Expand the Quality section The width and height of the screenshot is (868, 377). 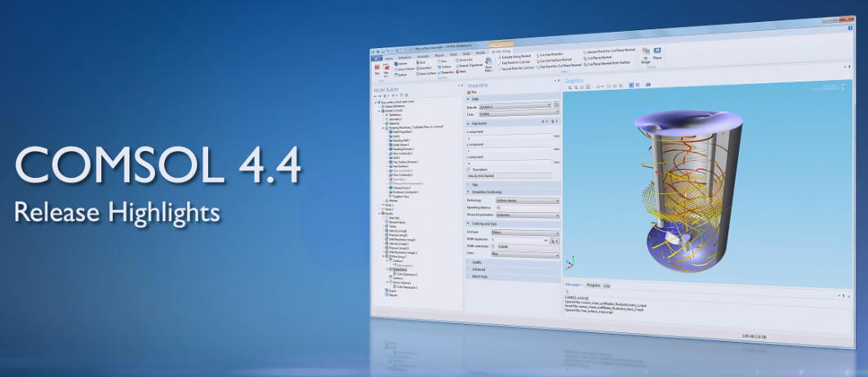476,262
